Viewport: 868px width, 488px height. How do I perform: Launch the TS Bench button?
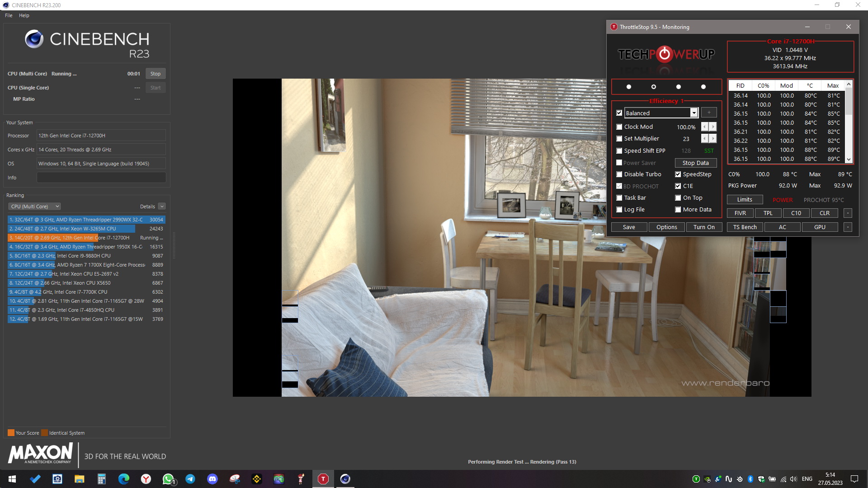point(745,227)
